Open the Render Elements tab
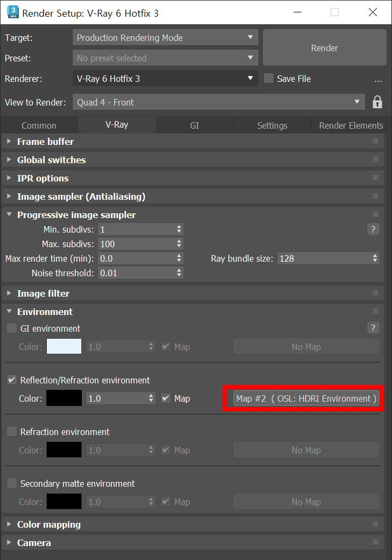This screenshot has height=560, width=392. click(351, 125)
